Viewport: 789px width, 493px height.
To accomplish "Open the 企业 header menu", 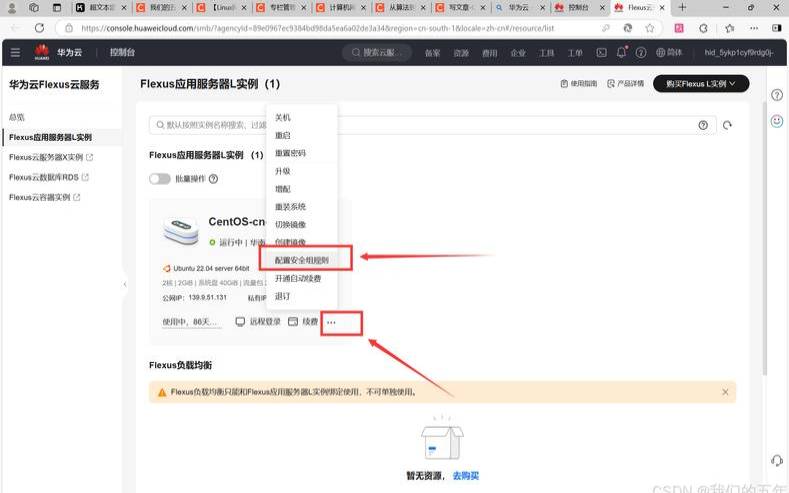I will tap(518, 52).
